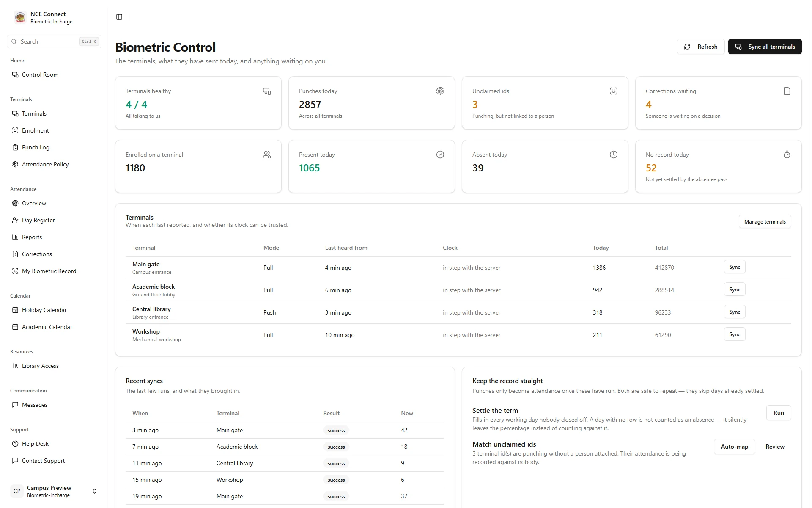This screenshot has width=812, height=508.
Task: Click the Reports bar chart icon
Action: tap(15, 237)
